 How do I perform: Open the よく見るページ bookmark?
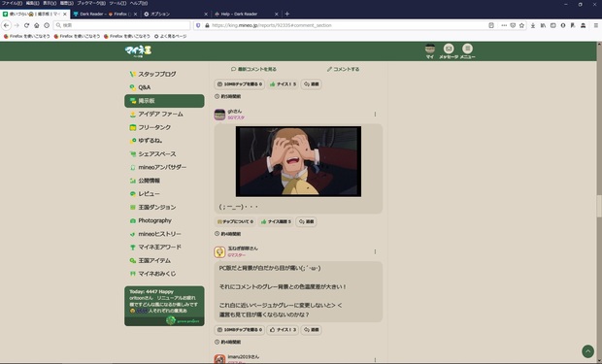[171, 36]
